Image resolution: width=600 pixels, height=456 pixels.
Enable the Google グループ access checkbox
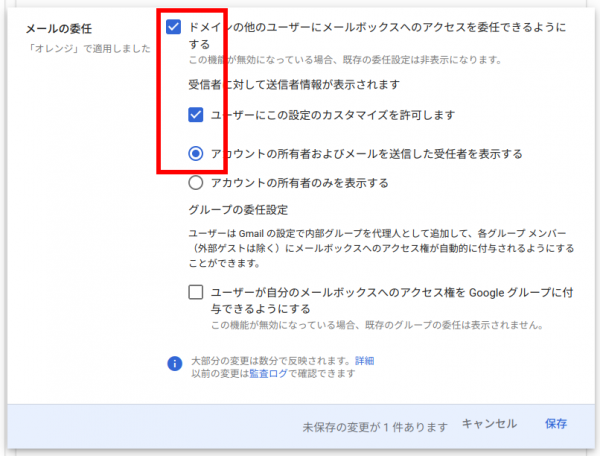[196, 292]
